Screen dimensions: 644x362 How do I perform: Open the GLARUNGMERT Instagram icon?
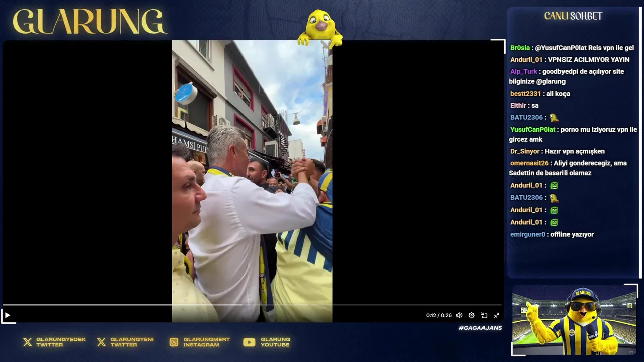click(x=174, y=342)
